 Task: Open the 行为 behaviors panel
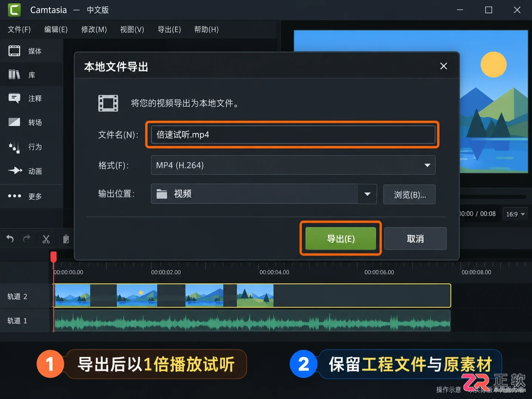tap(25, 147)
